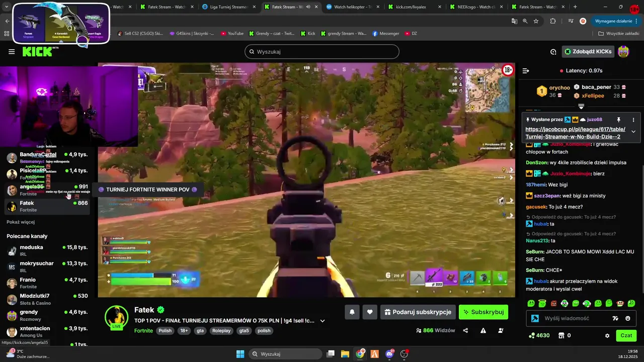Click the browser bookmark star icon
Screen dimensions: 644x362
point(536,21)
